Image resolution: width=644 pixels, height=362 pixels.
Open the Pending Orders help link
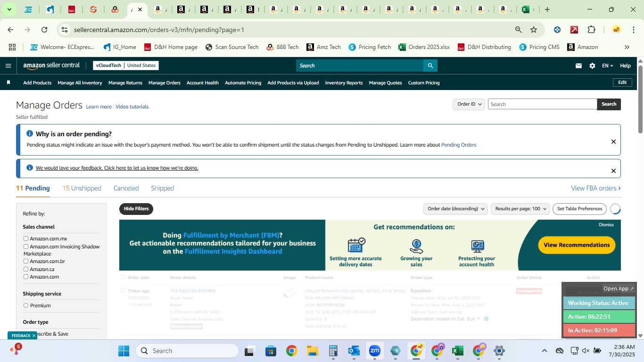(x=459, y=145)
